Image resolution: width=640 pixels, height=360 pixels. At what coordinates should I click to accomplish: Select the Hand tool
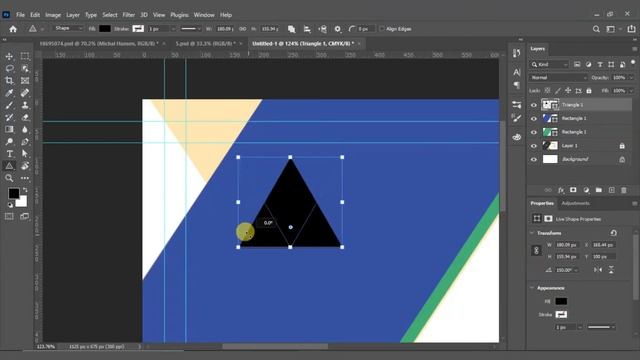pos(25,166)
